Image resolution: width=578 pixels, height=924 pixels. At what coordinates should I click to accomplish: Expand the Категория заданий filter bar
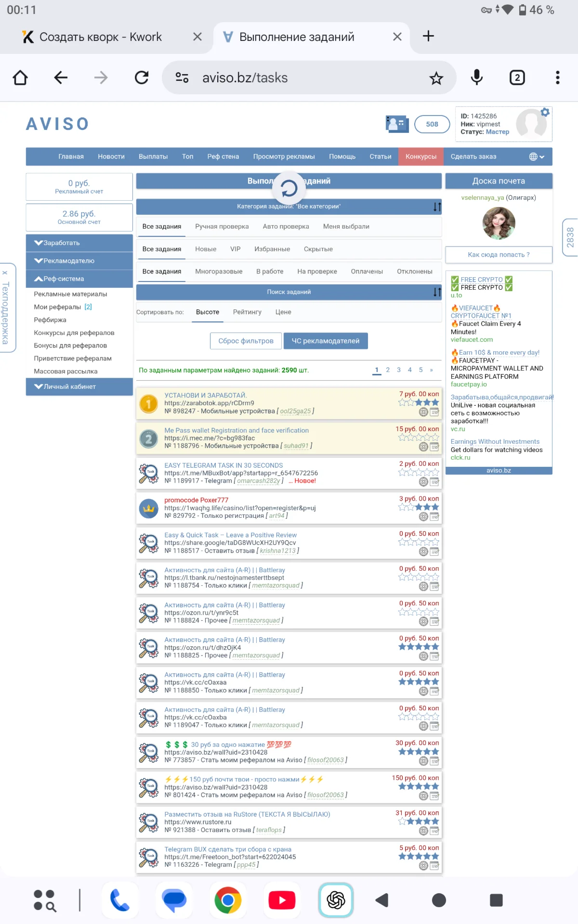tap(289, 206)
